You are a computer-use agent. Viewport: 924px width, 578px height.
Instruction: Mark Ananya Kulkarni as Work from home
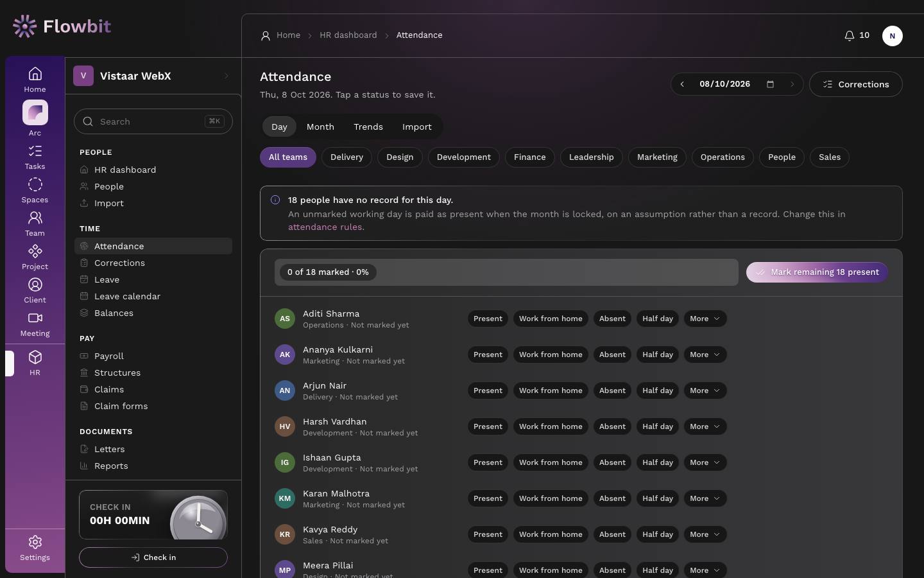coord(551,355)
